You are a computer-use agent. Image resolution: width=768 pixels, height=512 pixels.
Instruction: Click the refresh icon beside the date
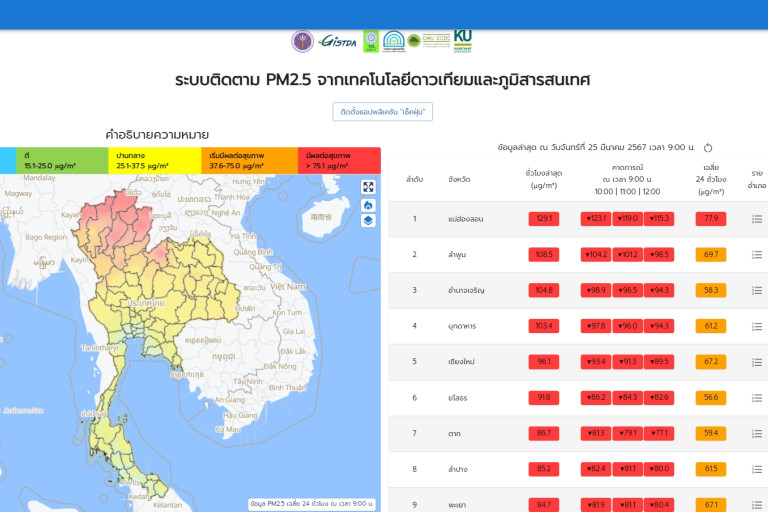708,147
